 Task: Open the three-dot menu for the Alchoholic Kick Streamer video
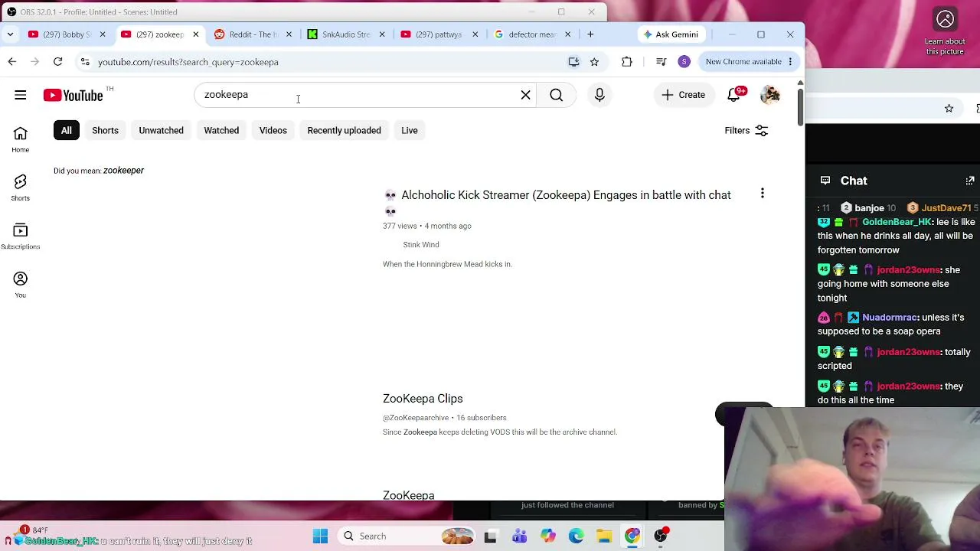763,194
